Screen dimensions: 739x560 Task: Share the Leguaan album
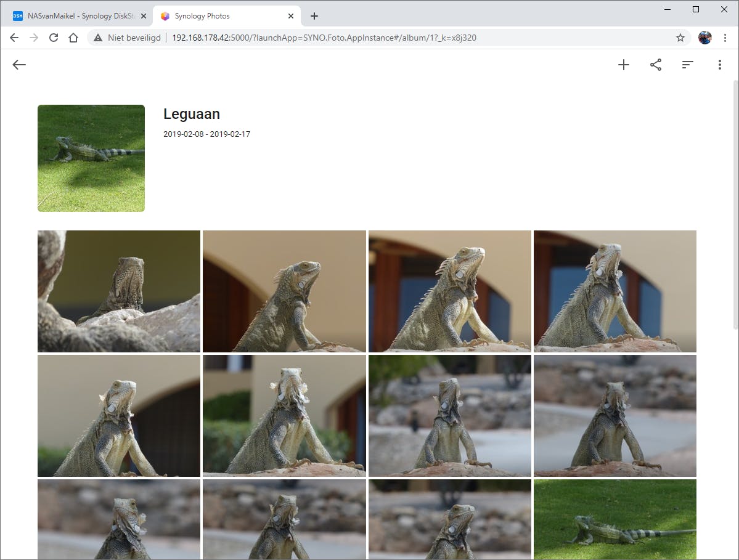pyautogui.click(x=656, y=65)
